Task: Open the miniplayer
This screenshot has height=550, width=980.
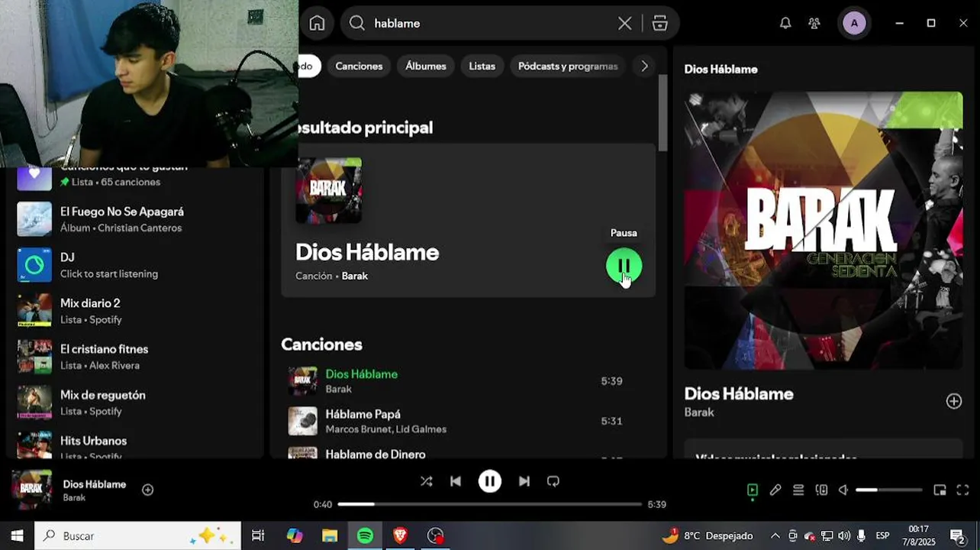Action: (940, 490)
